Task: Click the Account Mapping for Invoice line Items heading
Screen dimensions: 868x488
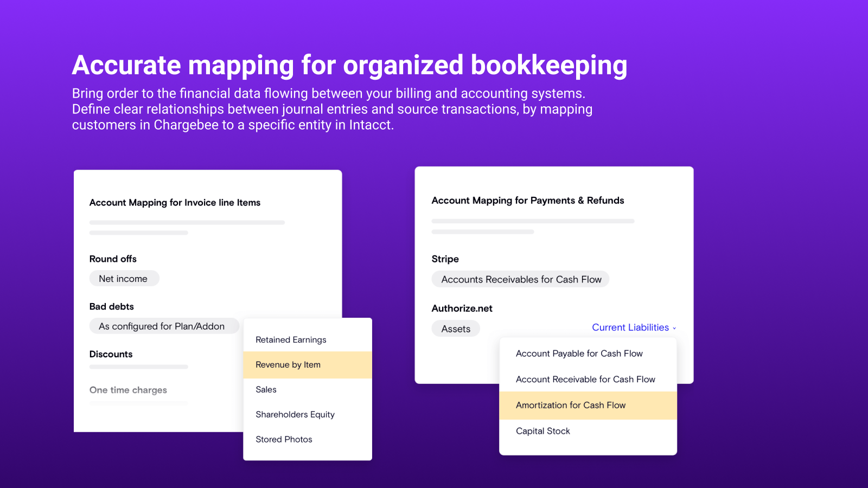Action: point(175,203)
